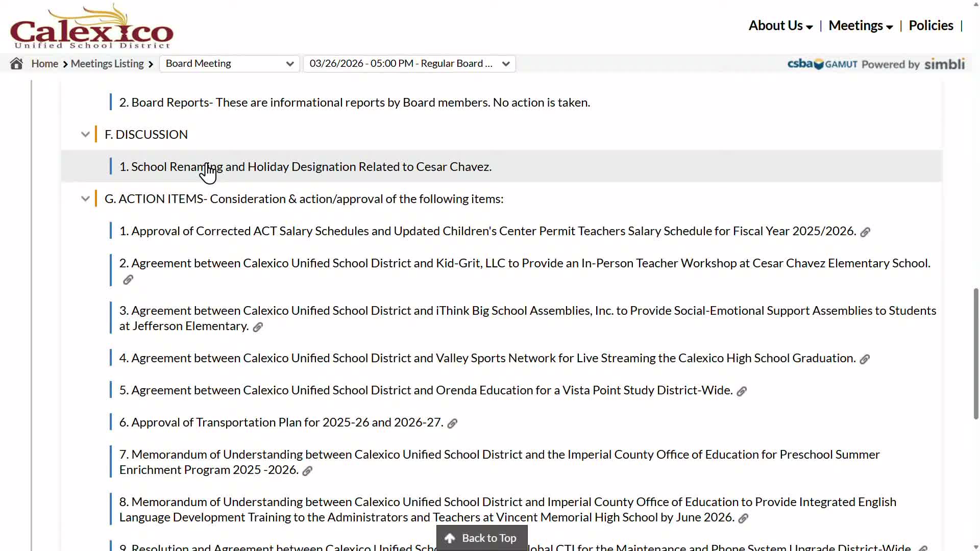Go to the Policies page
980x551 pixels.
(930, 26)
